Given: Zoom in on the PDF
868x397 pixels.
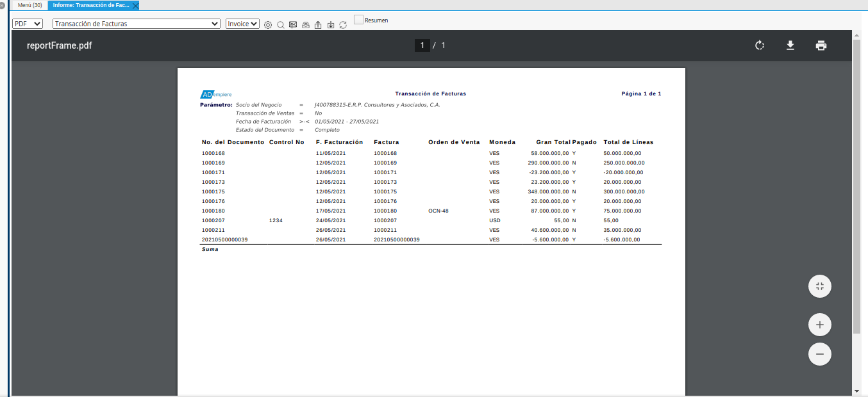Looking at the screenshot, I should pyautogui.click(x=819, y=325).
